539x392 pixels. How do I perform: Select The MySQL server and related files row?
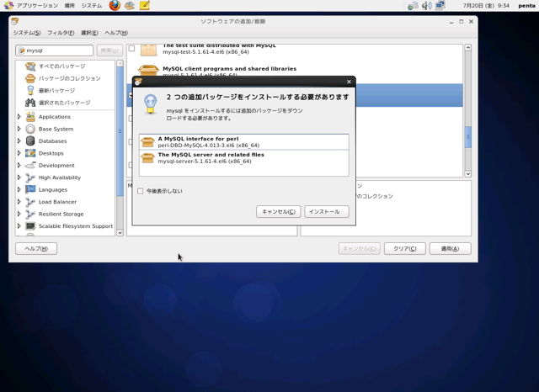tap(244, 158)
